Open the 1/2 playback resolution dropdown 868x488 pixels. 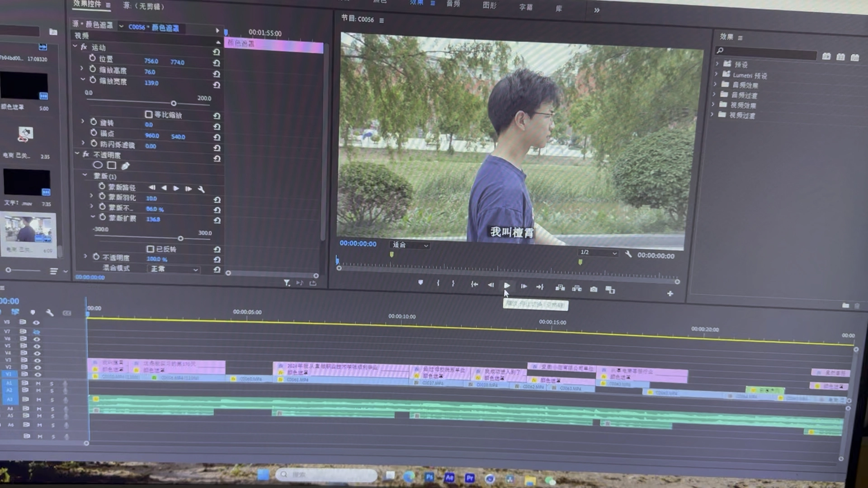pyautogui.click(x=598, y=252)
